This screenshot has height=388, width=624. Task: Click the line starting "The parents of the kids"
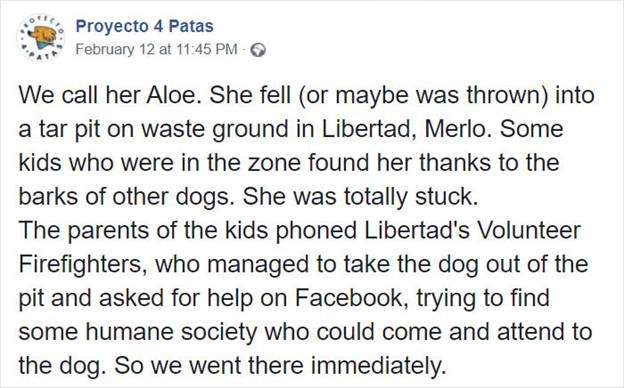[299, 230]
